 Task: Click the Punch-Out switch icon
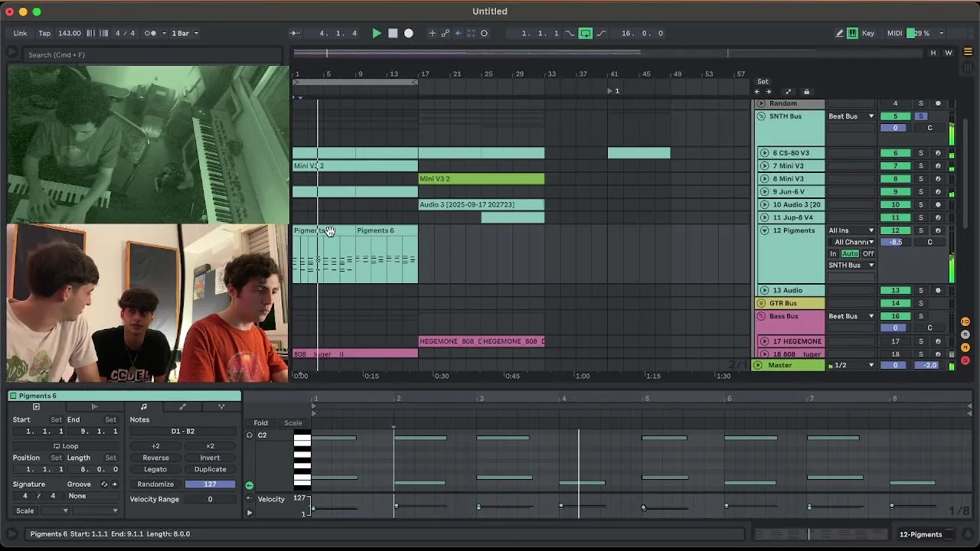(601, 33)
